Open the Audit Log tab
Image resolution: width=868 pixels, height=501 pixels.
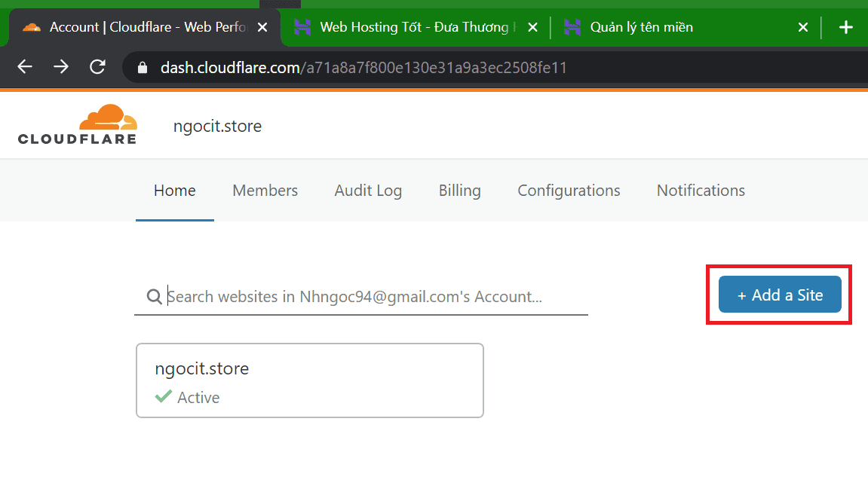368,191
